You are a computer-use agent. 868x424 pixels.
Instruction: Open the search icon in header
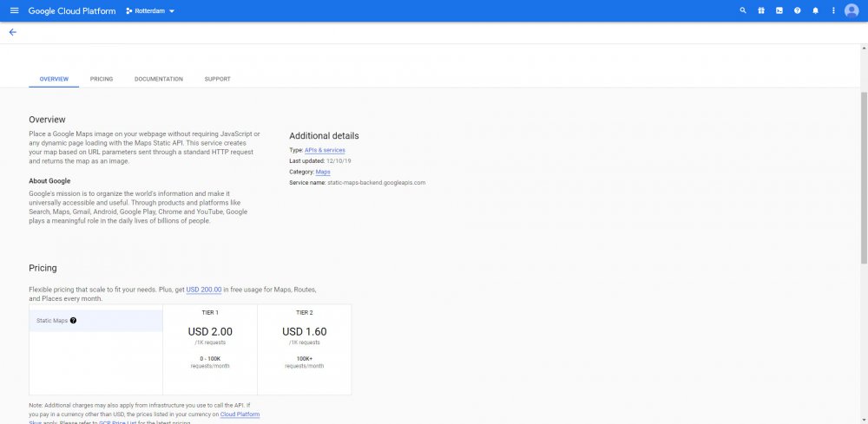point(742,10)
